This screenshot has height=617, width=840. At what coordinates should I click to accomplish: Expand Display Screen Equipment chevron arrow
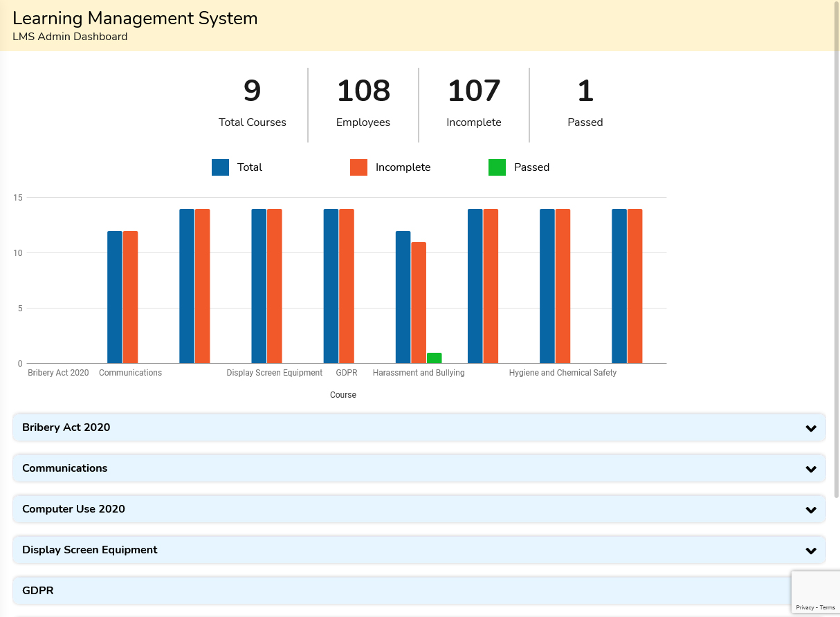[x=811, y=551]
